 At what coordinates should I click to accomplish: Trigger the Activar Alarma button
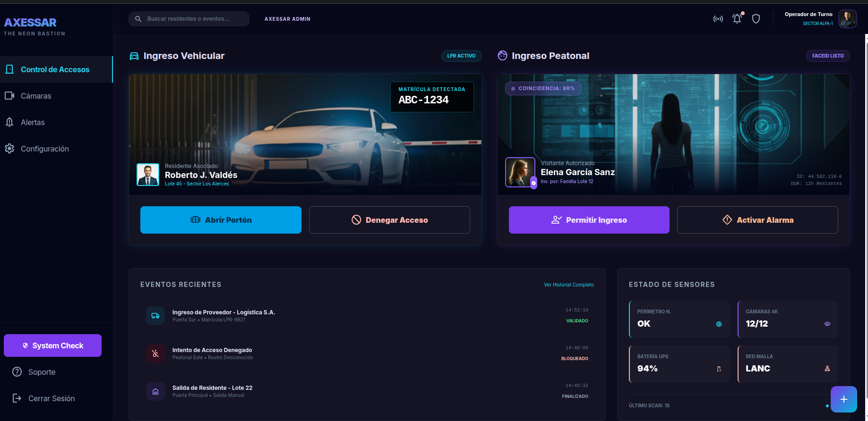point(757,220)
